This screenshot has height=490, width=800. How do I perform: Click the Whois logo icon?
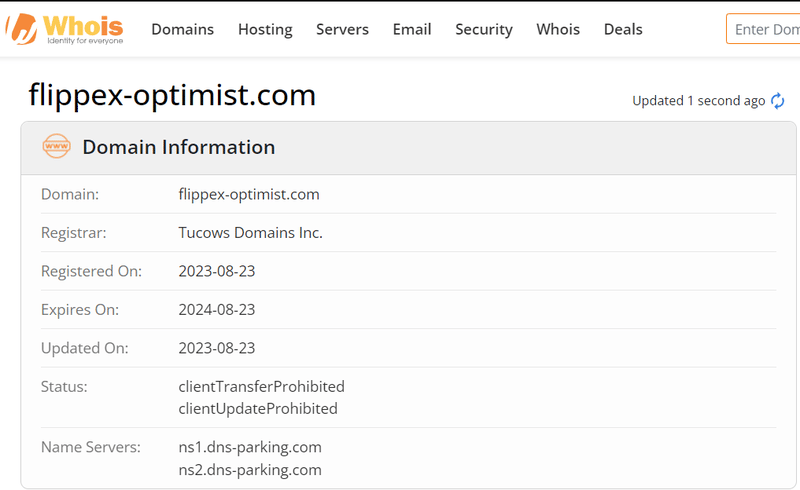[x=64, y=29]
